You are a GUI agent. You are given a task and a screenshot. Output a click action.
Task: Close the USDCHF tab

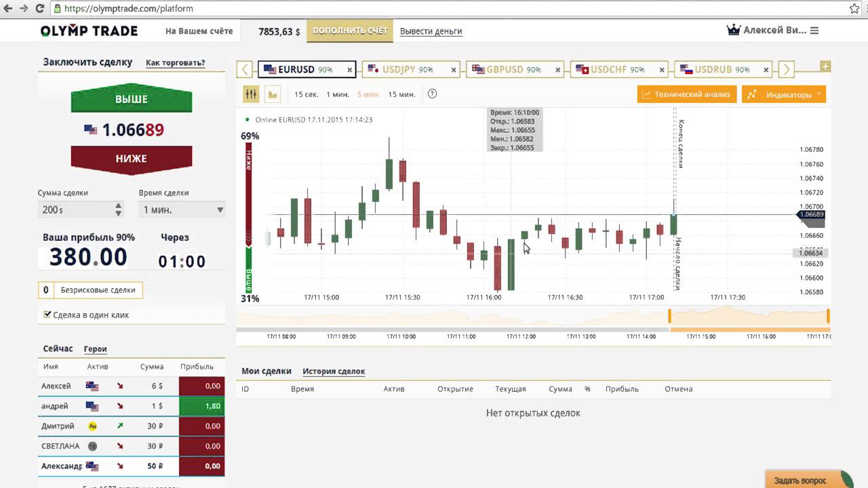click(x=663, y=70)
